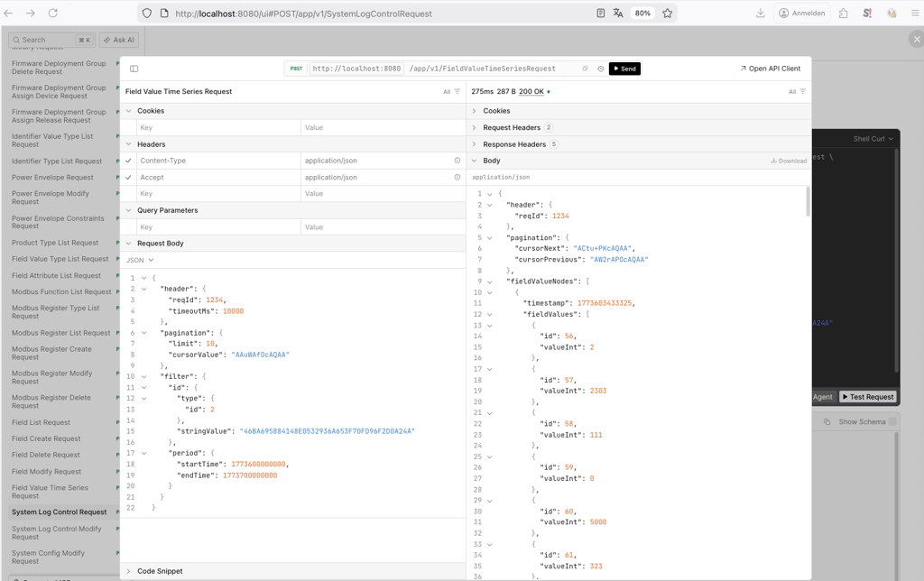This screenshot has height=581, width=924.
Task: Click the red S extension icon
Action: tap(867, 13)
